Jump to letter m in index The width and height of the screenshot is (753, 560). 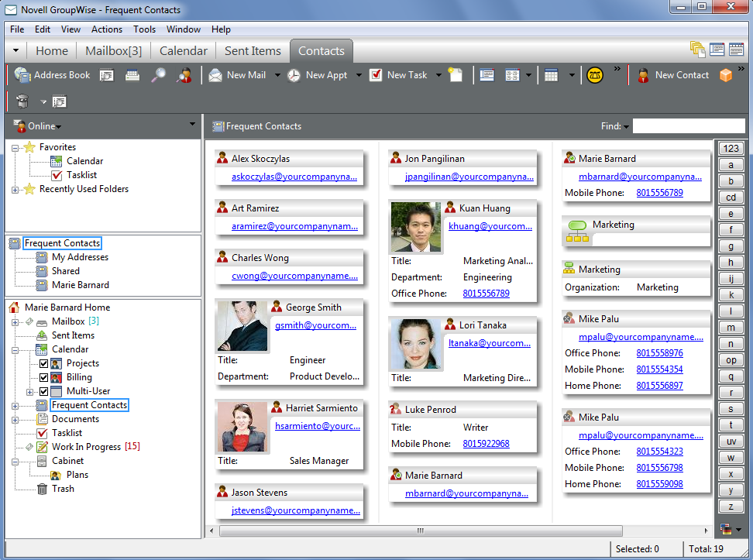coord(731,328)
